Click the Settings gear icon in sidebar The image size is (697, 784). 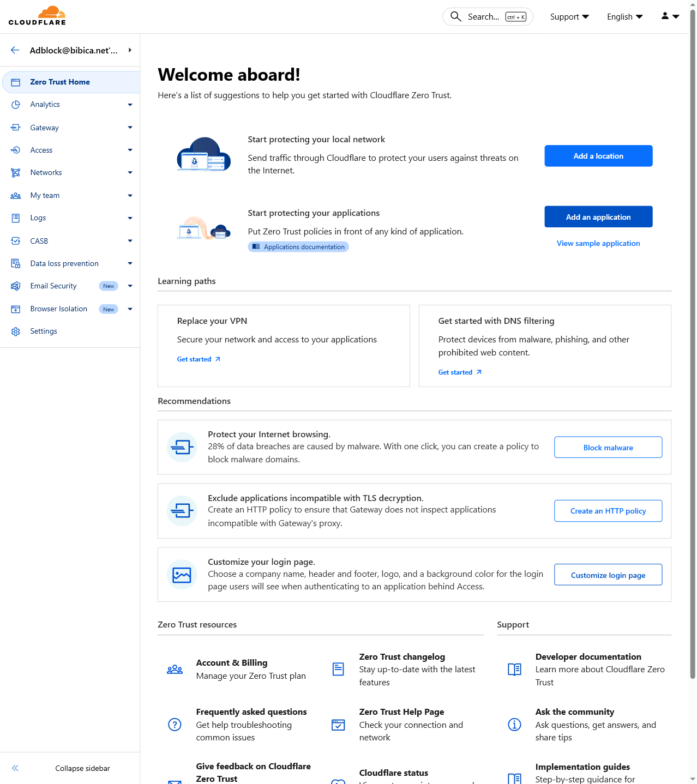click(x=16, y=331)
